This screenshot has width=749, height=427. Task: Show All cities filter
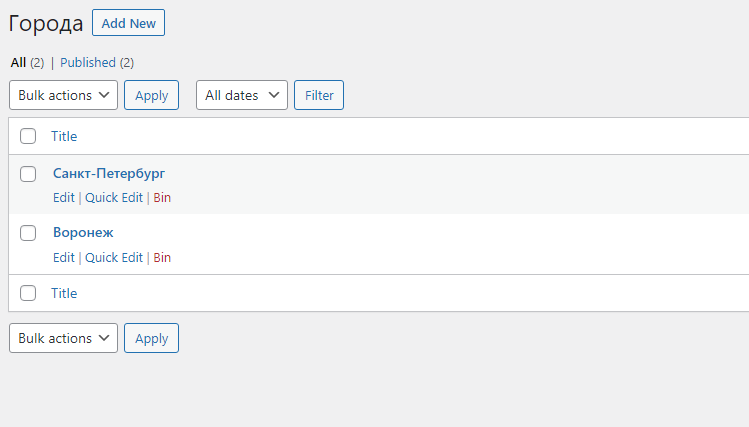tap(18, 63)
